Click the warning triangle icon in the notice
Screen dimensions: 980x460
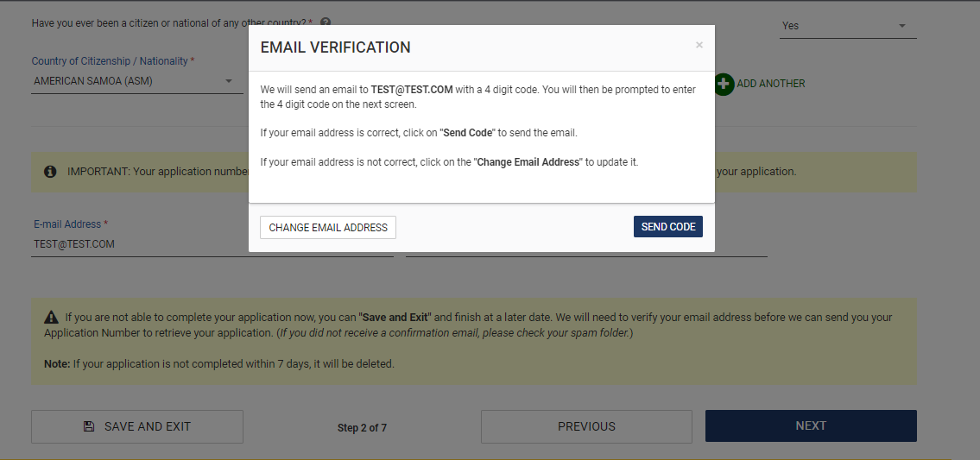point(51,318)
